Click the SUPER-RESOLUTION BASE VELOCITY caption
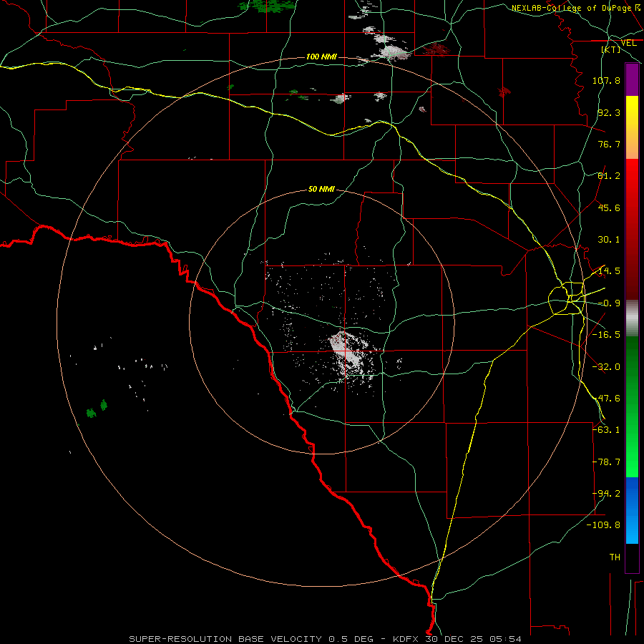 click(225, 639)
